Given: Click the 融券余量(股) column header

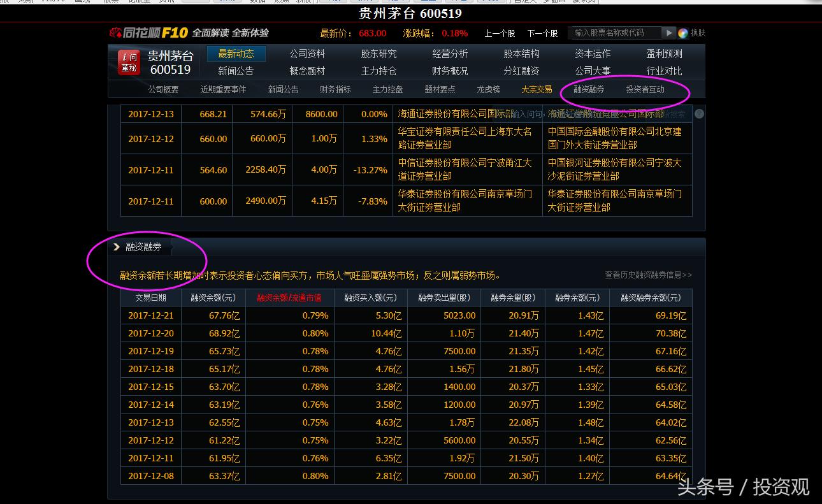Looking at the screenshot, I should [513, 298].
